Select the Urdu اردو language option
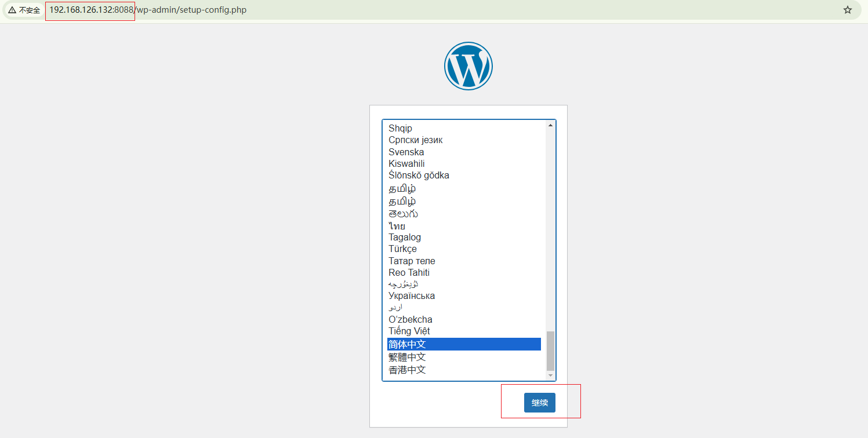This screenshot has height=438, width=868. click(x=464, y=307)
